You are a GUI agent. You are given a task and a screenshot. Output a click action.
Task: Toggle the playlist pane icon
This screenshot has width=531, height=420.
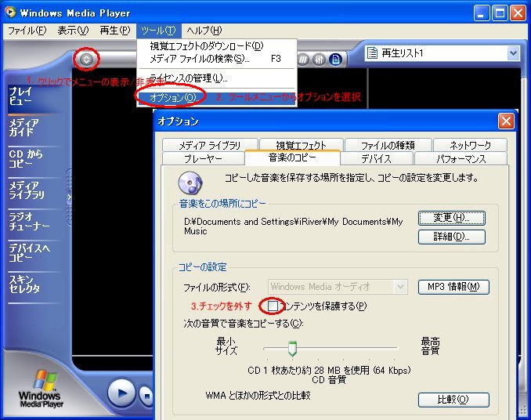[x=335, y=60]
